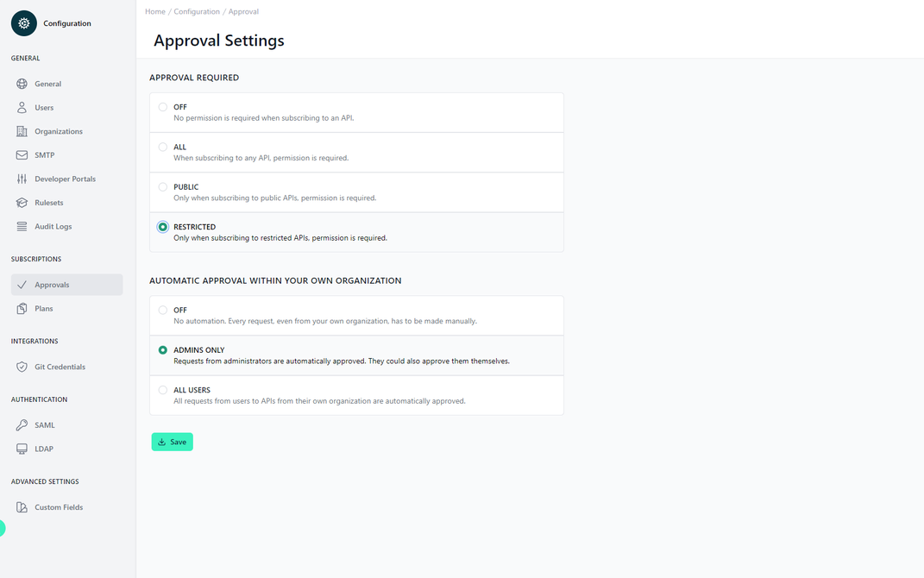924x578 pixels.
Task: Click the Approvals checkmark icon
Action: [20, 284]
